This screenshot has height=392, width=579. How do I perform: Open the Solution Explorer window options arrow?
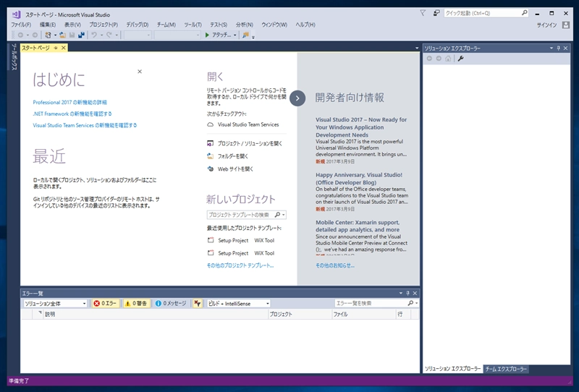point(551,48)
